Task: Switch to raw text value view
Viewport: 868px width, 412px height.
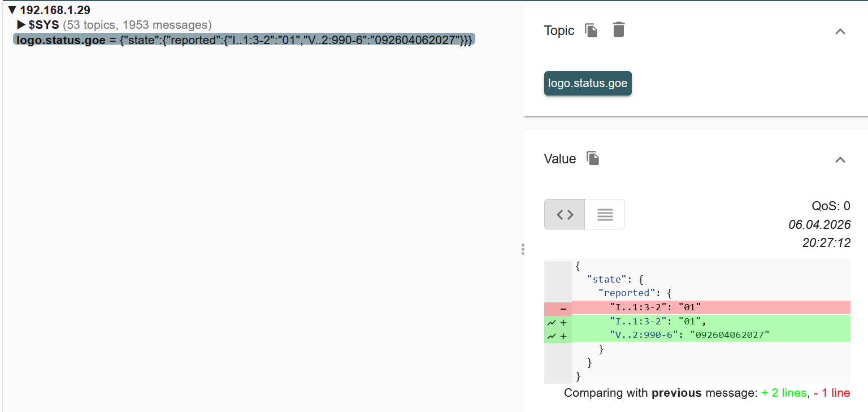Action: coord(605,215)
